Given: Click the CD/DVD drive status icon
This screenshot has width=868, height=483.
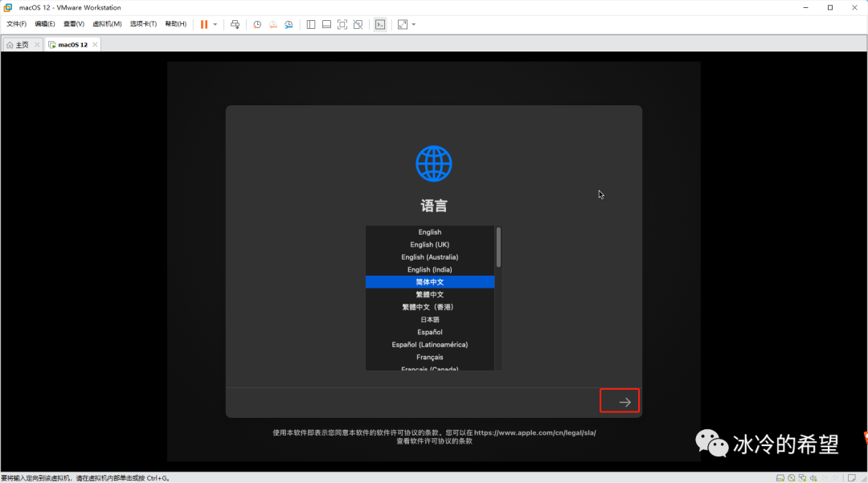Looking at the screenshot, I should tap(792, 478).
